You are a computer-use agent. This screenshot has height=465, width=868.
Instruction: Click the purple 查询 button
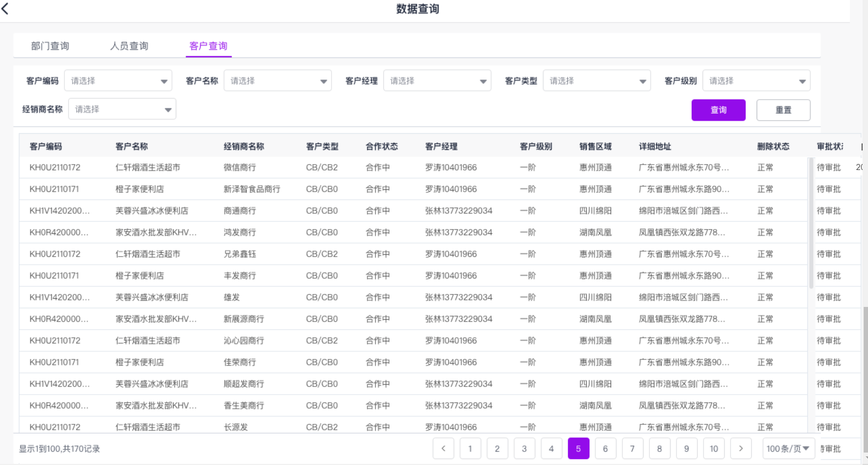[719, 110]
